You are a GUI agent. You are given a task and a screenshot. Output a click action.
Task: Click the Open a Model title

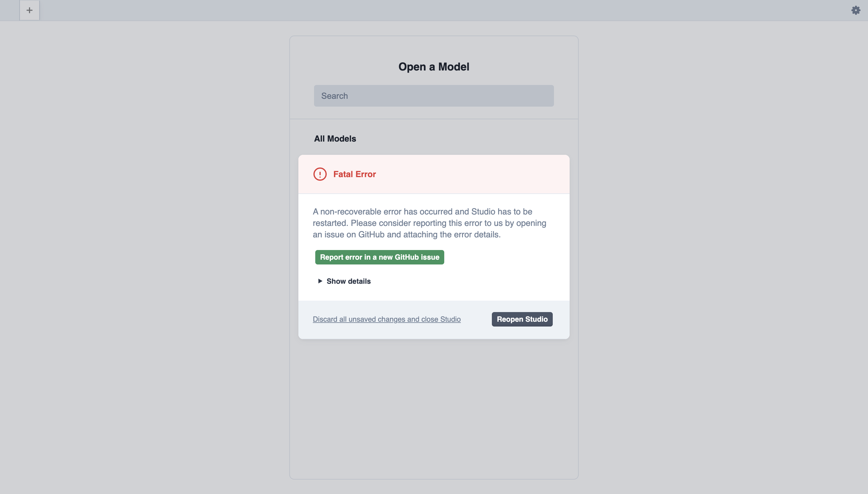click(x=433, y=67)
